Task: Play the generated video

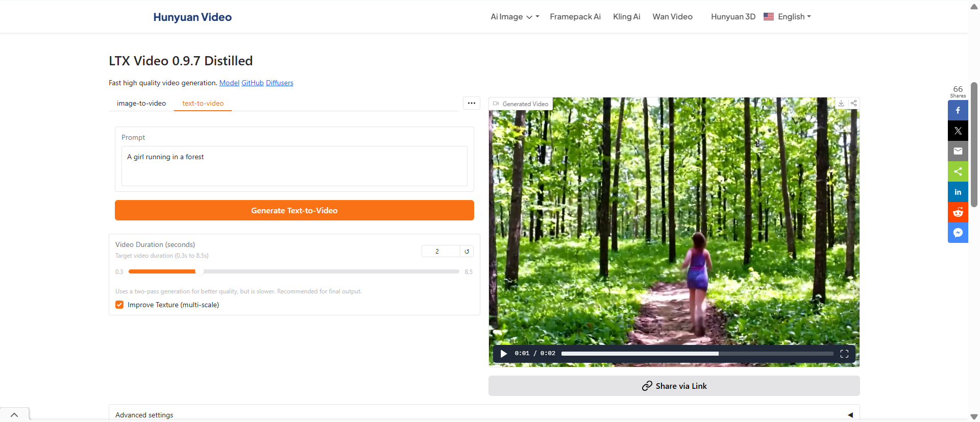Action: point(504,354)
